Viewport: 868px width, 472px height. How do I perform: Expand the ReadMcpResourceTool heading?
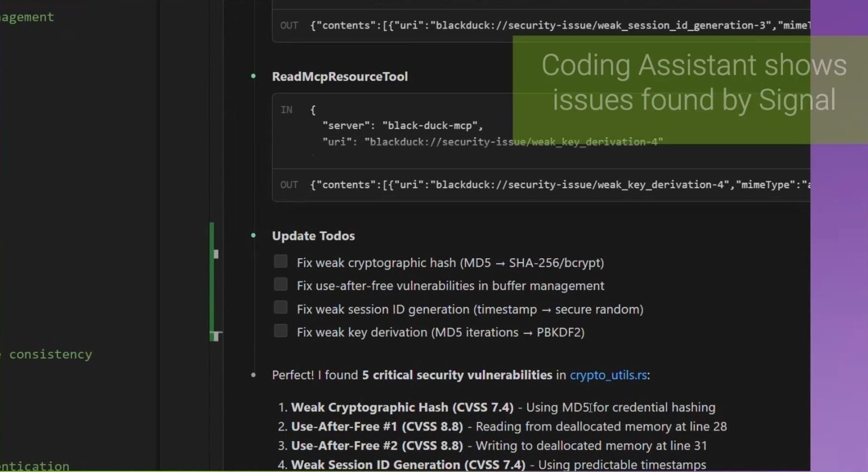[x=340, y=76]
